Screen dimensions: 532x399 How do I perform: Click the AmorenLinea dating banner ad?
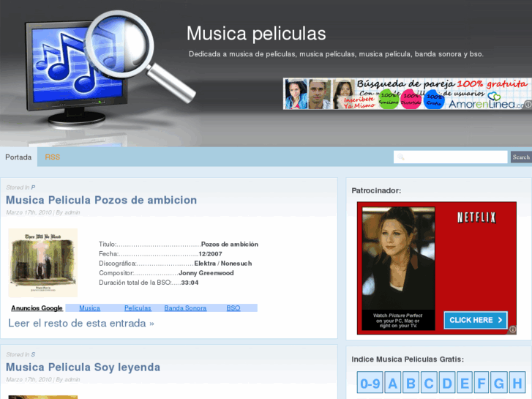point(407,94)
